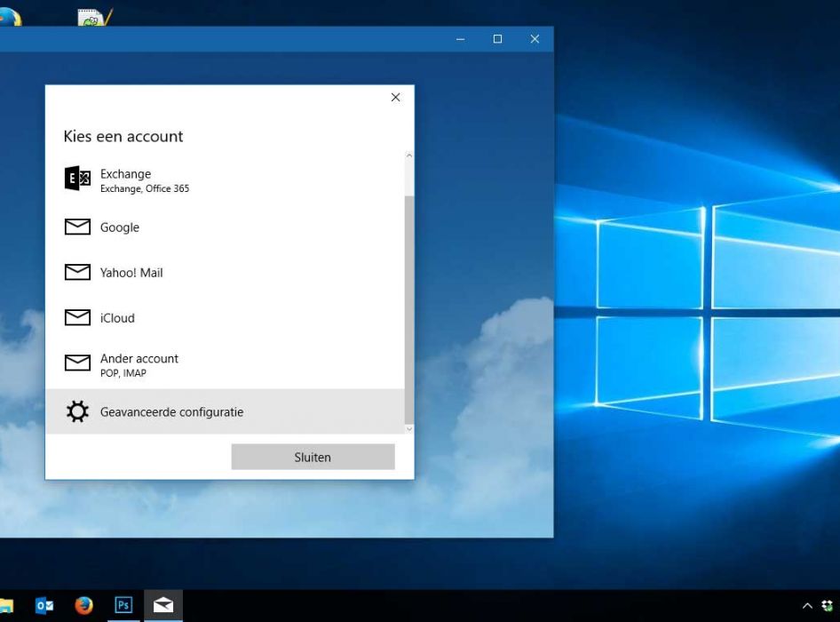
Task: Click the 'POP, IMAP' subtitle text
Action: tap(123, 373)
